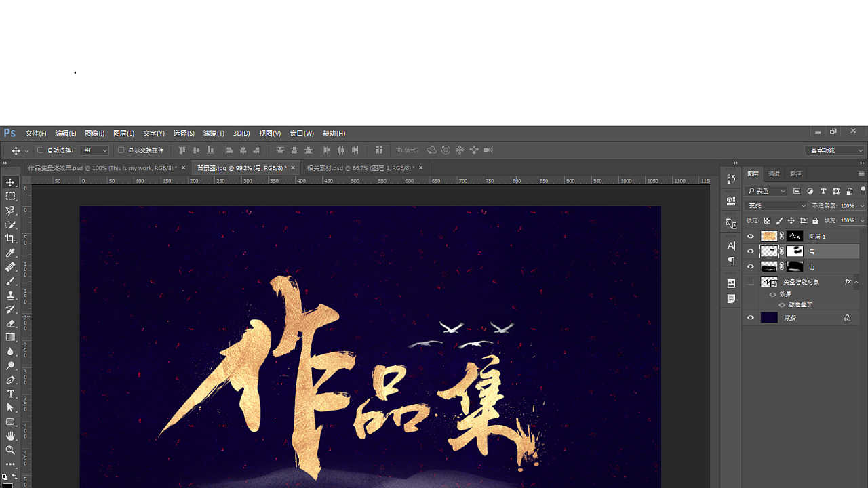Hide the 图层 1 layer

750,237
